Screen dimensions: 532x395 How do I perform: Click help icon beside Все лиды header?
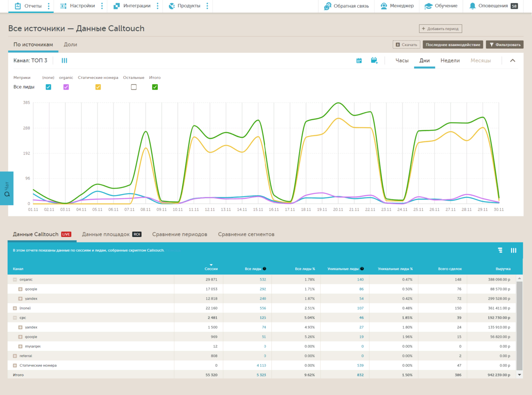[264, 269]
